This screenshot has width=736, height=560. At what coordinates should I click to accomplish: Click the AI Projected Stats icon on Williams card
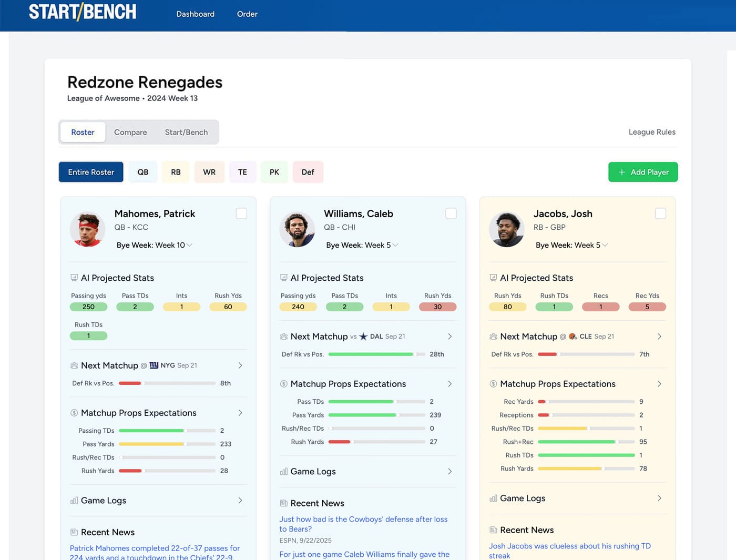click(284, 278)
